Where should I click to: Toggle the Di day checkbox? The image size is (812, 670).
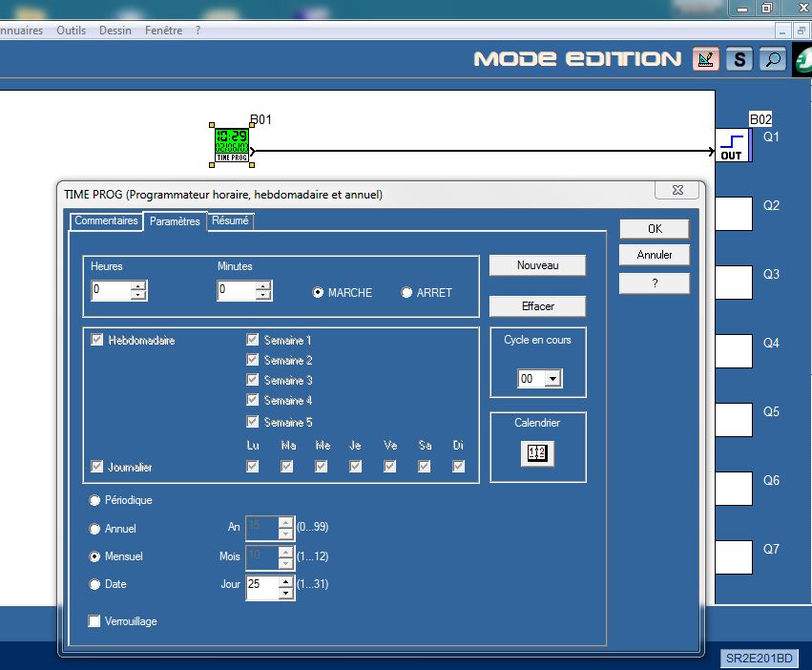tap(458, 467)
